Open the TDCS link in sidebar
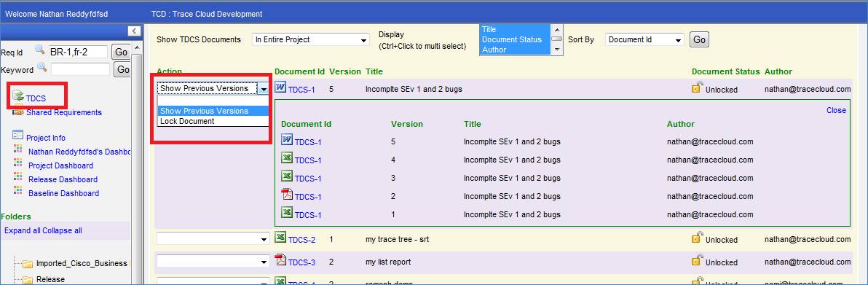The image size is (868, 285). pyautogui.click(x=36, y=98)
